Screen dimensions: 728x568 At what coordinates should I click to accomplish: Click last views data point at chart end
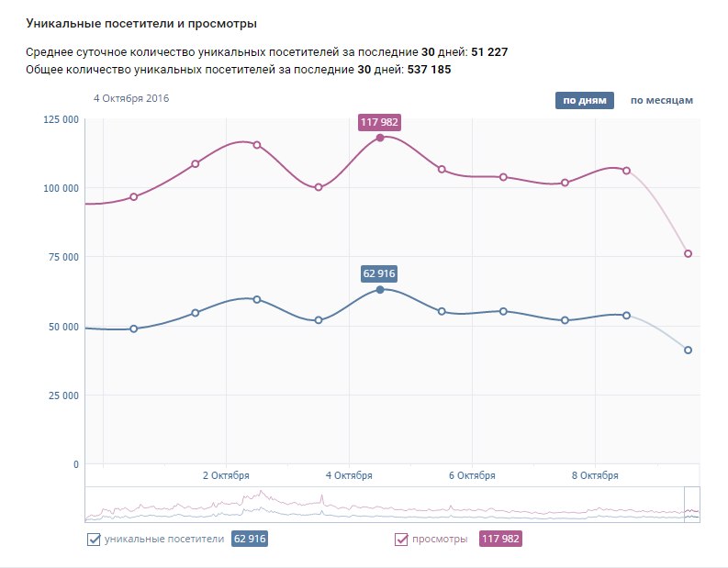point(688,253)
